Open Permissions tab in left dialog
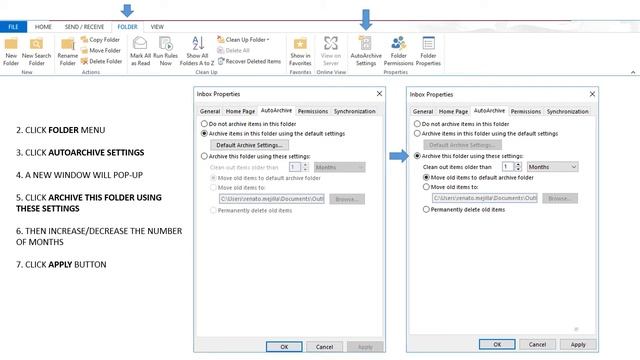Image resolution: width=640 pixels, height=360 pixels. (313, 111)
